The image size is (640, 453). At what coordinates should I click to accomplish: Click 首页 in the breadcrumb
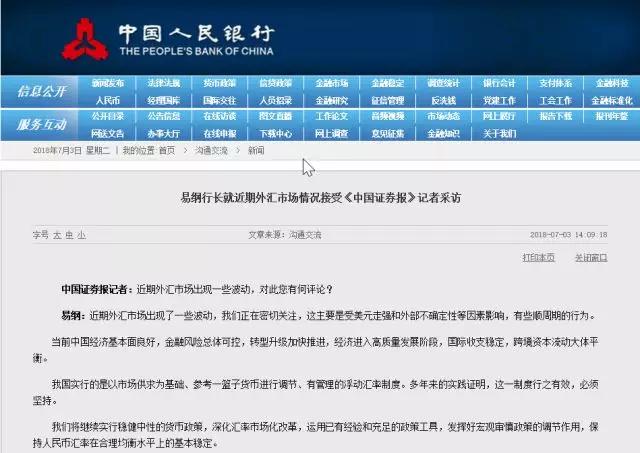click(167, 151)
